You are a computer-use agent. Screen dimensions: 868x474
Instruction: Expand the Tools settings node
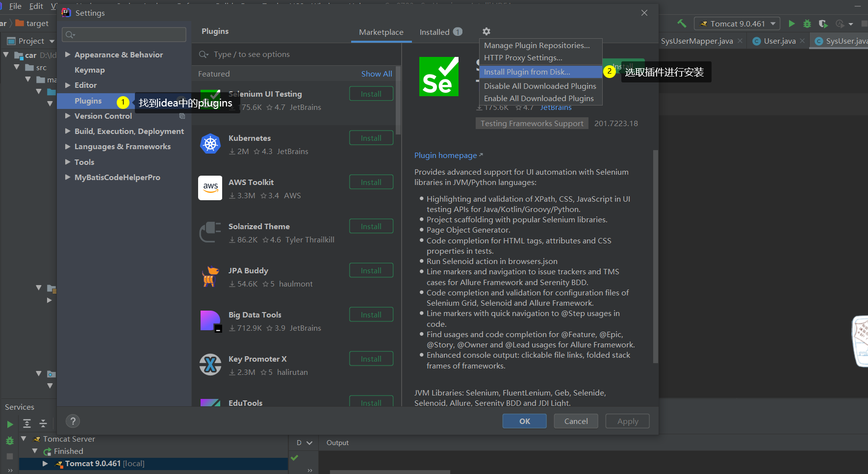(68, 162)
